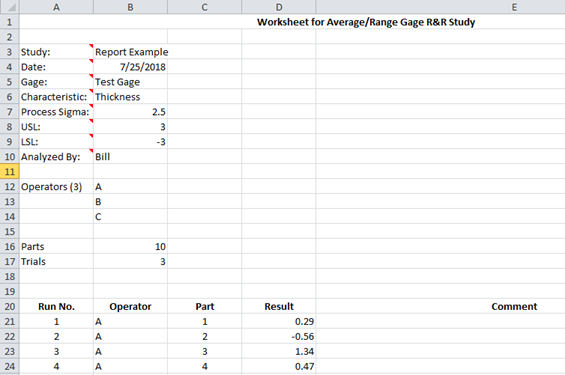The width and height of the screenshot is (565, 375).
Task: Click the 'Result' column heading cell
Action: coord(279,307)
